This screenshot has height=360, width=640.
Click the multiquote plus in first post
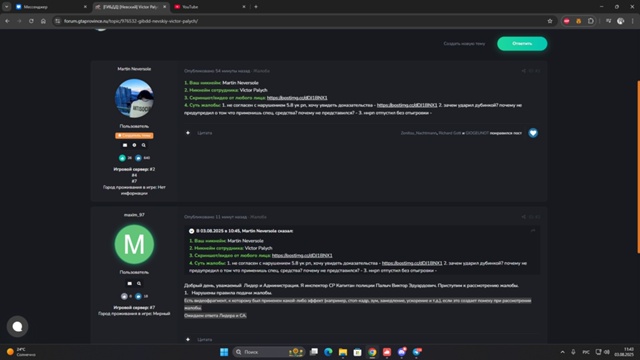(188, 133)
